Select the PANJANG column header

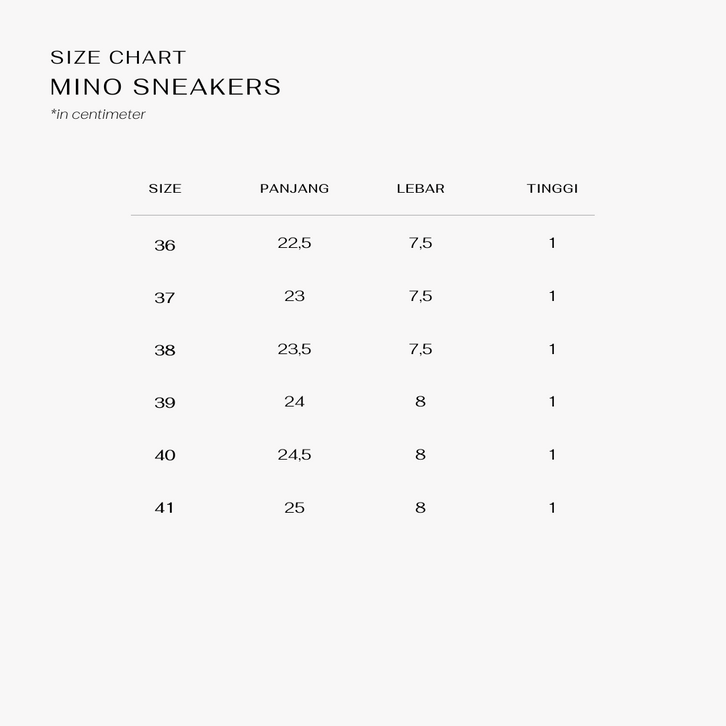[x=294, y=188]
